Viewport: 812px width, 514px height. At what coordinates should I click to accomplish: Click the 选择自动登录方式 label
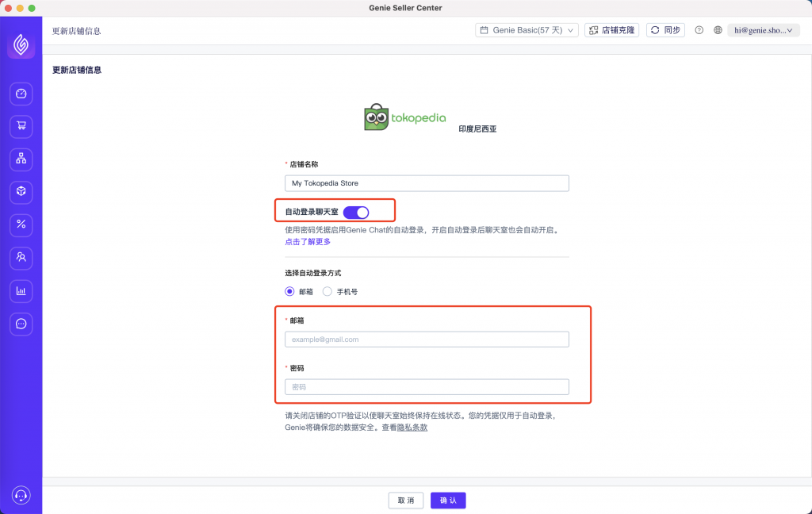click(x=312, y=273)
